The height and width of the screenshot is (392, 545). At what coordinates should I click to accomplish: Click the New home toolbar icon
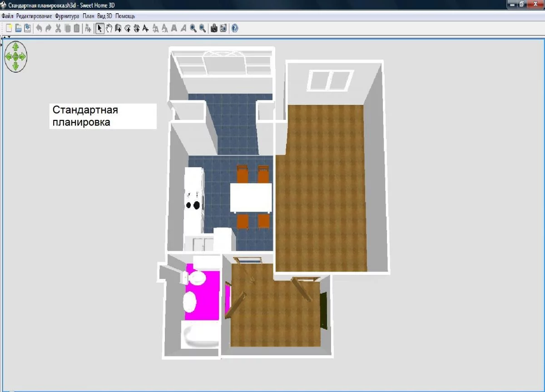(x=9, y=28)
